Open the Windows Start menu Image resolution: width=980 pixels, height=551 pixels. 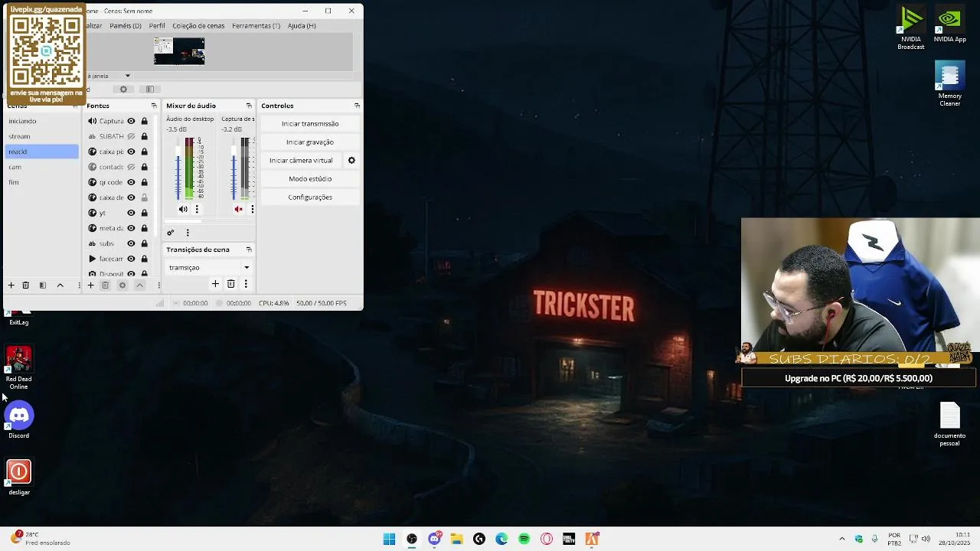[389, 539]
